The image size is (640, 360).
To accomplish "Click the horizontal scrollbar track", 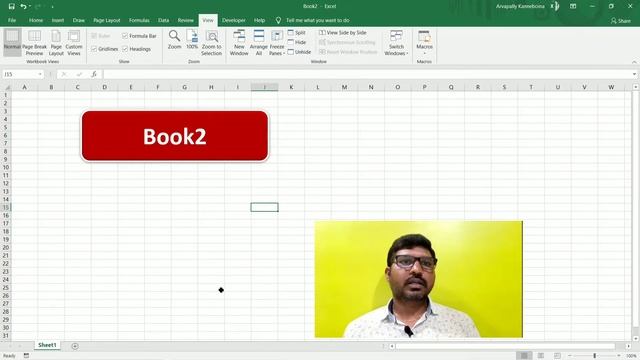I will coord(505,346).
